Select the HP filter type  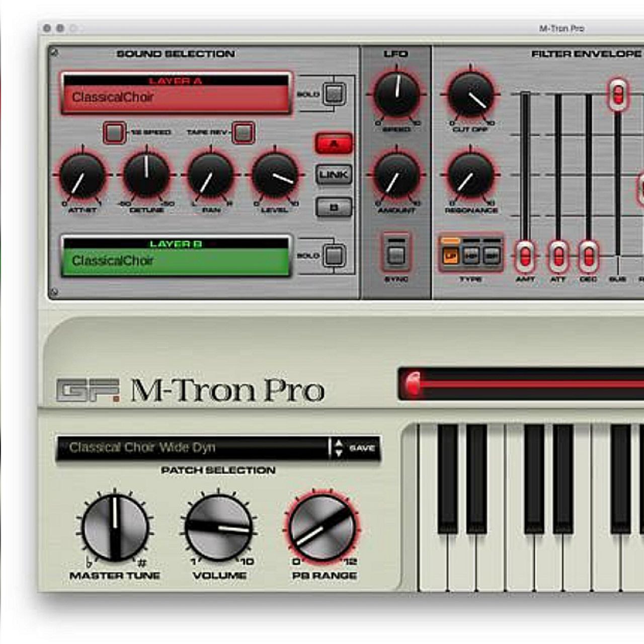tap(470, 256)
